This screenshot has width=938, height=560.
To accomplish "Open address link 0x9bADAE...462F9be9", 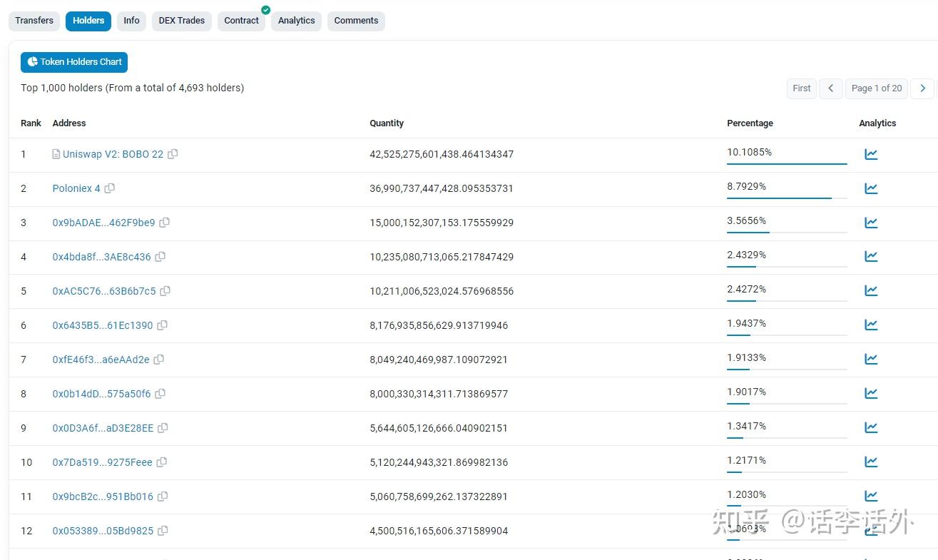I will click(x=103, y=223).
